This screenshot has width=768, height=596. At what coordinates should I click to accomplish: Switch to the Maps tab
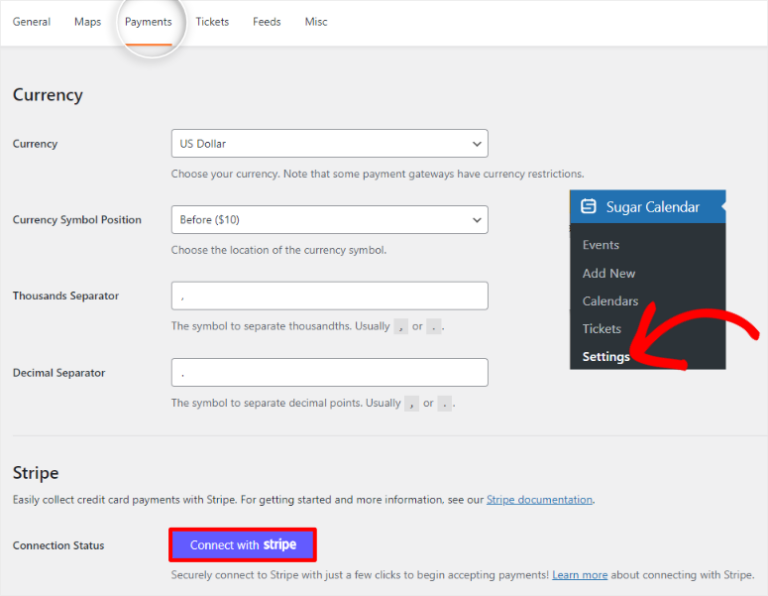click(x=88, y=22)
